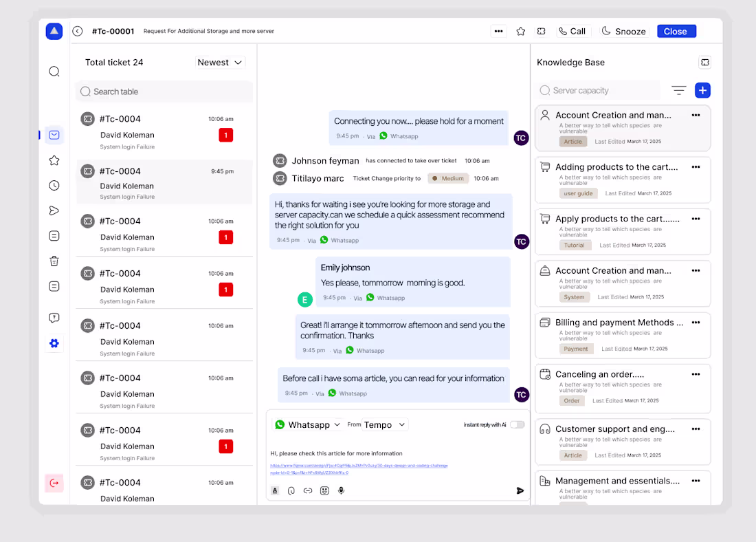Click the text formatting A icon
Viewport: 756px width, 542px height.
coord(275,491)
